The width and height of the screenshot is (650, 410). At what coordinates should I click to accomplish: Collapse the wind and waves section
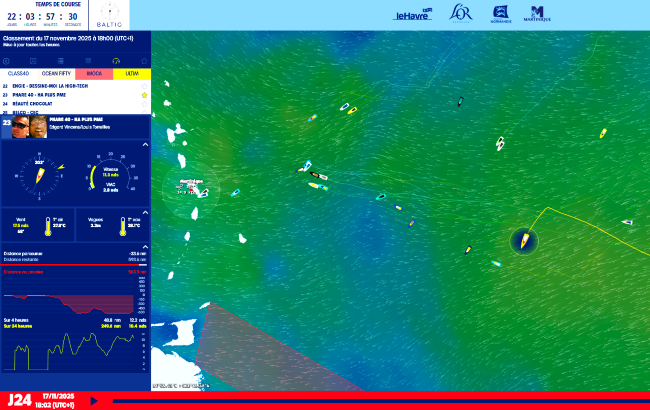pyautogui.click(x=144, y=213)
